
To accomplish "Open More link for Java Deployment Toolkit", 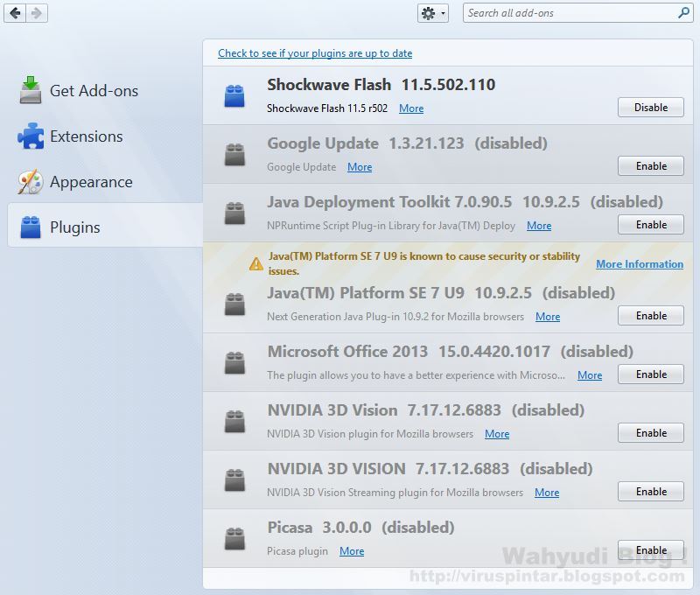I will click(539, 226).
